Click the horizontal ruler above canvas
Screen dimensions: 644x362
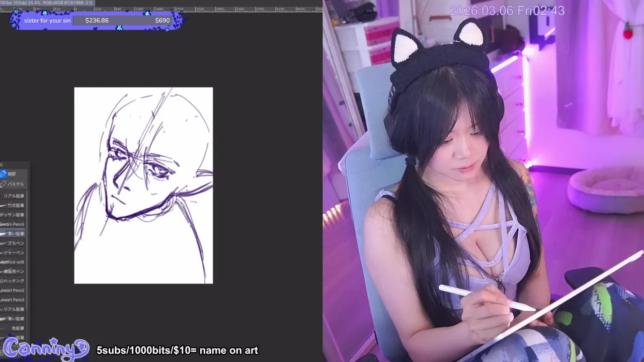pyautogui.click(x=161, y=9)
